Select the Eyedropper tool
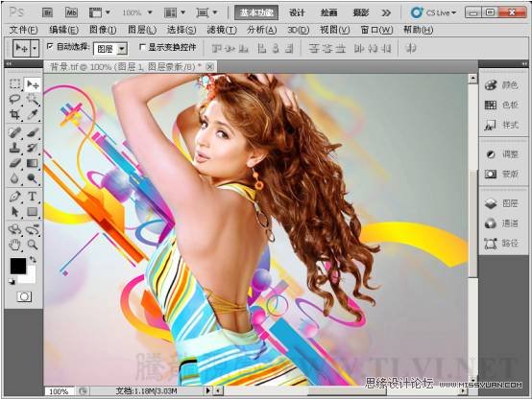532x399 pixels. coord(33,114)
